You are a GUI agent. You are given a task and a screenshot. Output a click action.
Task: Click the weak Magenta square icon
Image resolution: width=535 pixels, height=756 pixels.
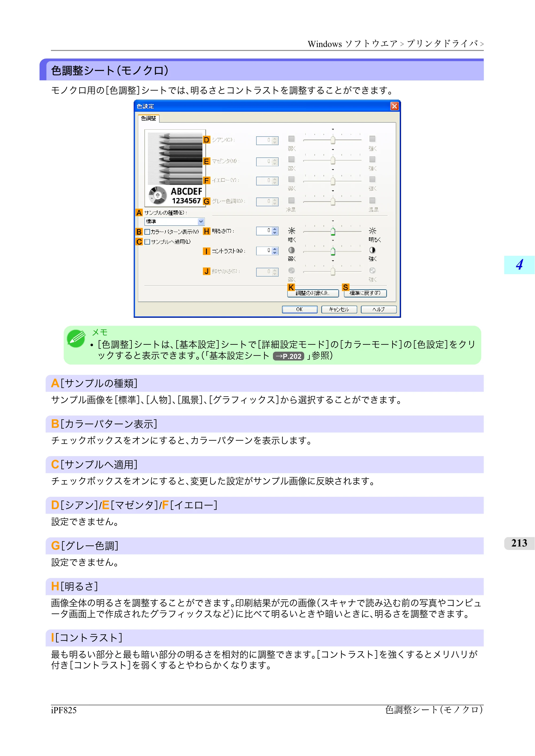[291, 159]
